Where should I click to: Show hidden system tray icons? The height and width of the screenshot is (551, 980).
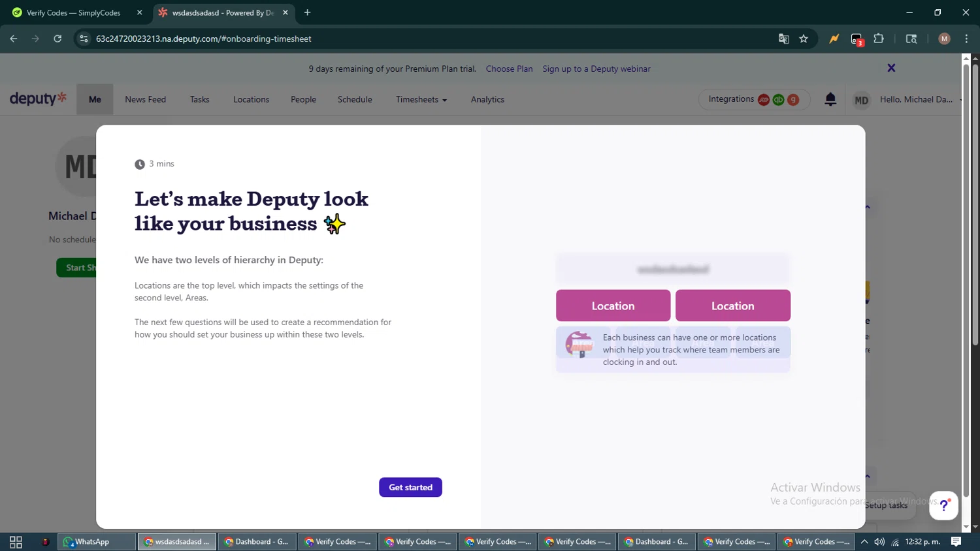point(864,542)
